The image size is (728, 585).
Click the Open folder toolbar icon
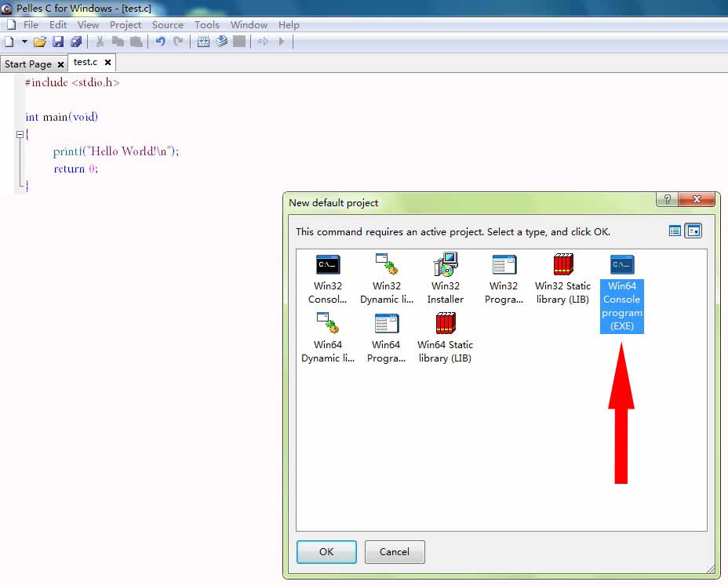coord(40,42)
